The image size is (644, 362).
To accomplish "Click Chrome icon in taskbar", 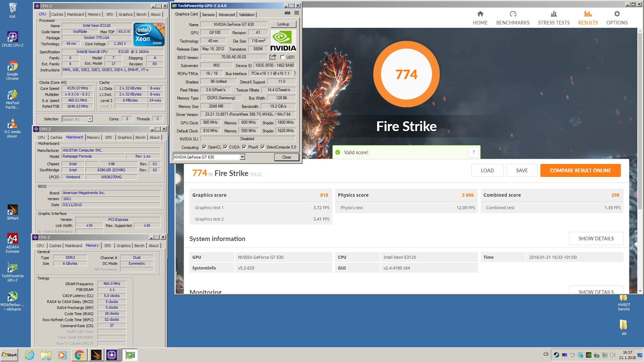I will (79, 355).
